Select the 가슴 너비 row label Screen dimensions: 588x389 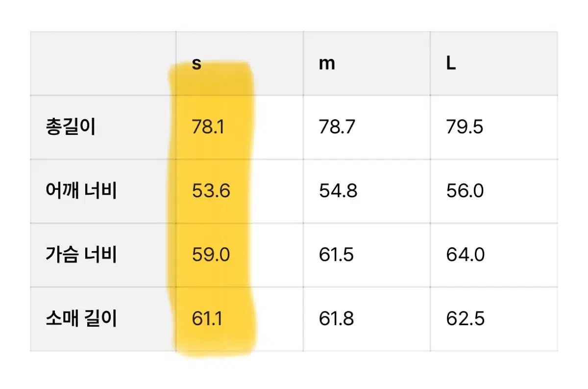(81, 255)
